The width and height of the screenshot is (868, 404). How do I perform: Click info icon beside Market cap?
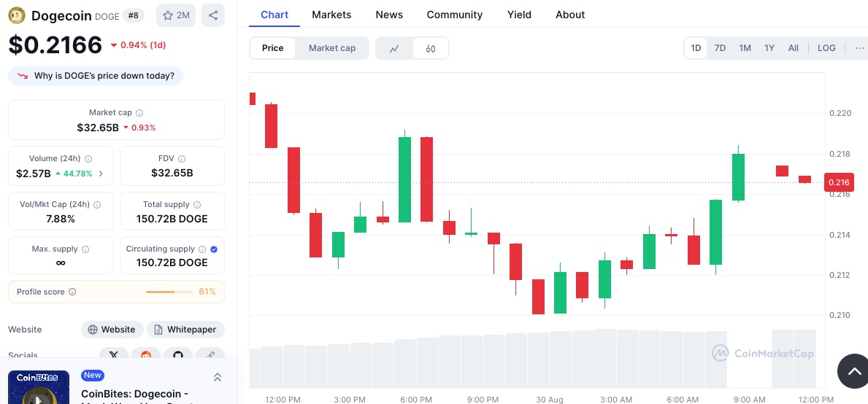(139, 113)
